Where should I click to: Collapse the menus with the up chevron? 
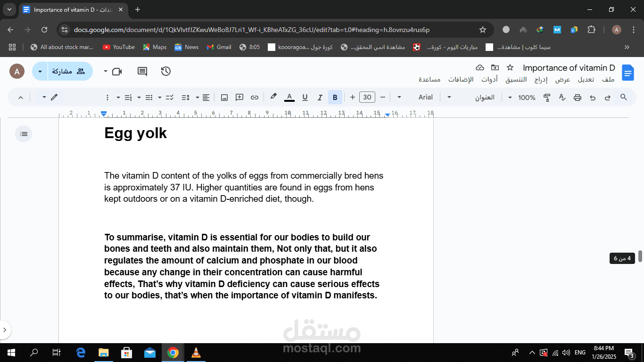pos(20,98)
